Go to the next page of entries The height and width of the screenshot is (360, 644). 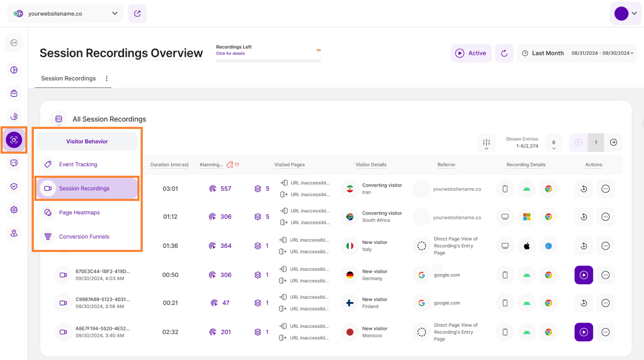click(x=613, y=142)
